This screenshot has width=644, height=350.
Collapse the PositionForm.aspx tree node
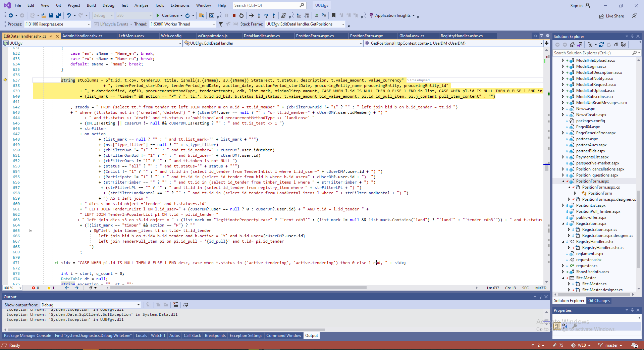click(x=563, y=181)
